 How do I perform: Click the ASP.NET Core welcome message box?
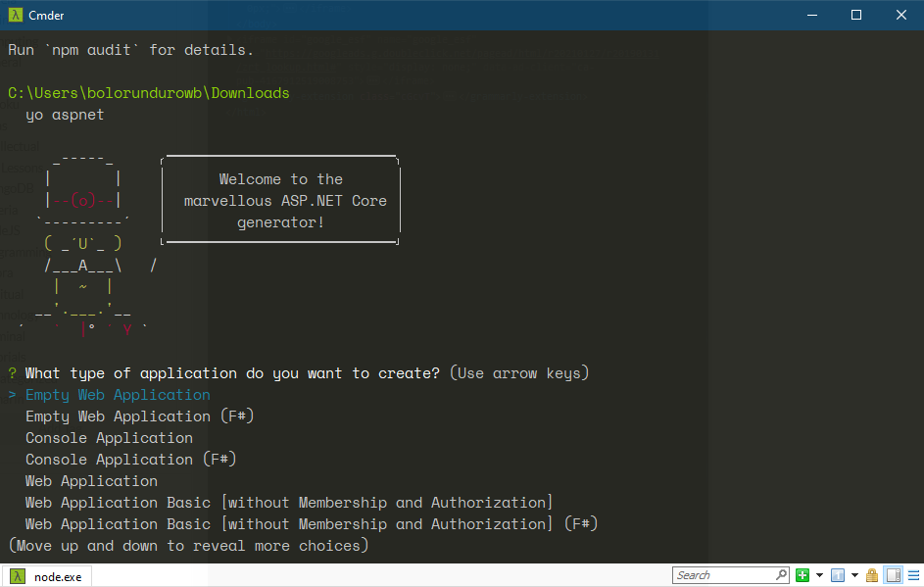[280, 200]
